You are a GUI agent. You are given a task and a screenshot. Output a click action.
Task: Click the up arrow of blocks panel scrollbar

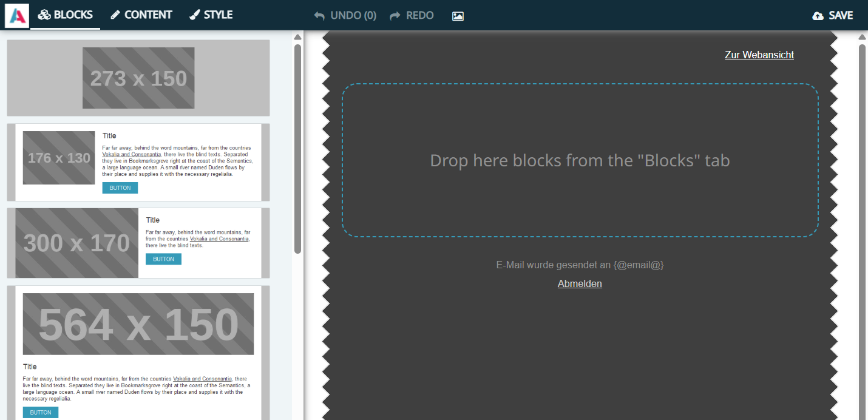point(297,37)
